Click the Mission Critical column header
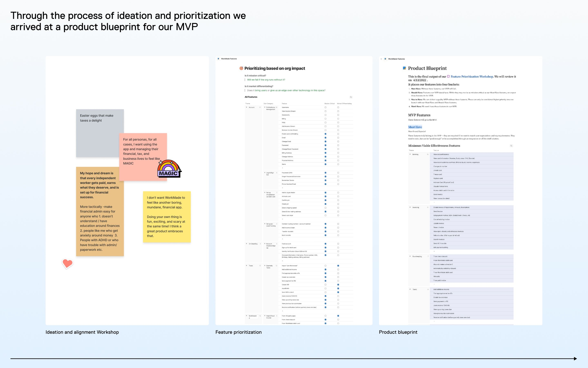The height and width of the screenshot is (368, 588). pos(330,104)
